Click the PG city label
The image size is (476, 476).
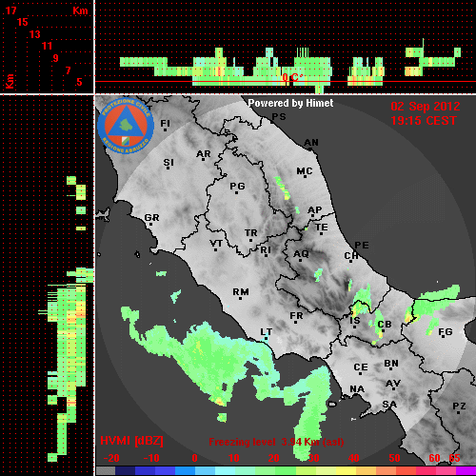tap(237, 186)
